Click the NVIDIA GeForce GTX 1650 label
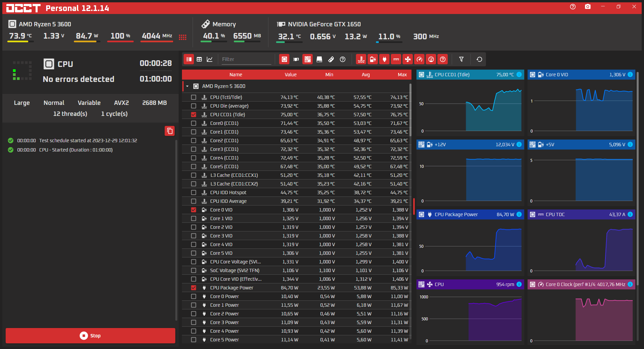Image resolution: width=644 pixels, height=349 pixels. (324, 24)
